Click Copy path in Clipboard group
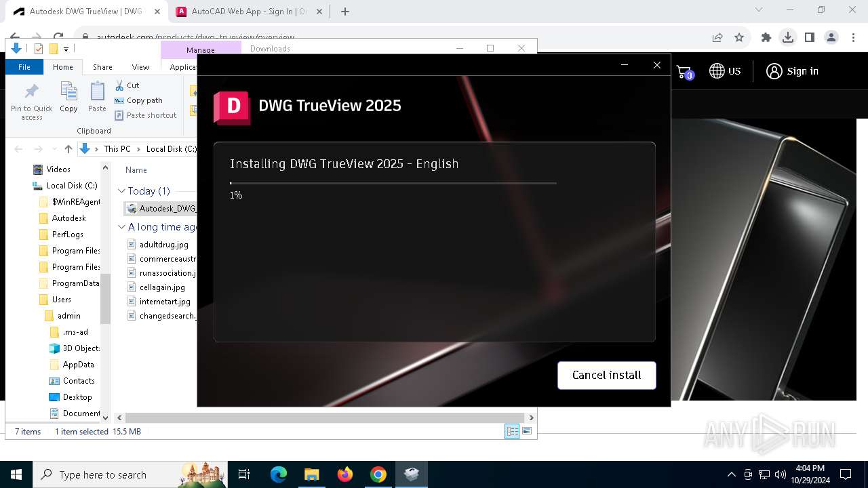 tap(138, 100)
